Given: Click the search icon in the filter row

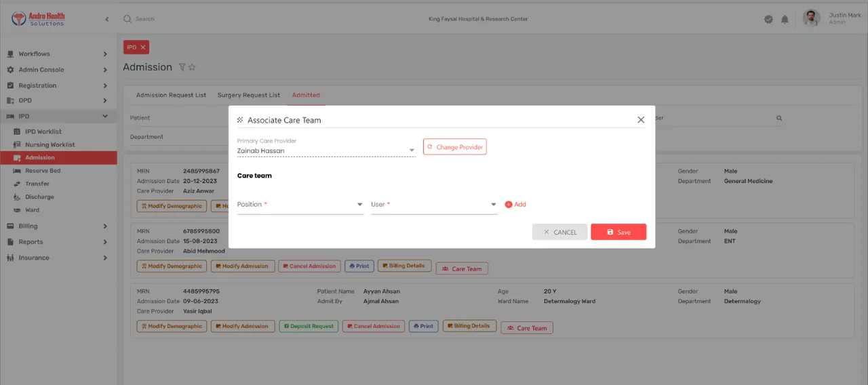Looking at the screenshot, I should coord(779,118).
